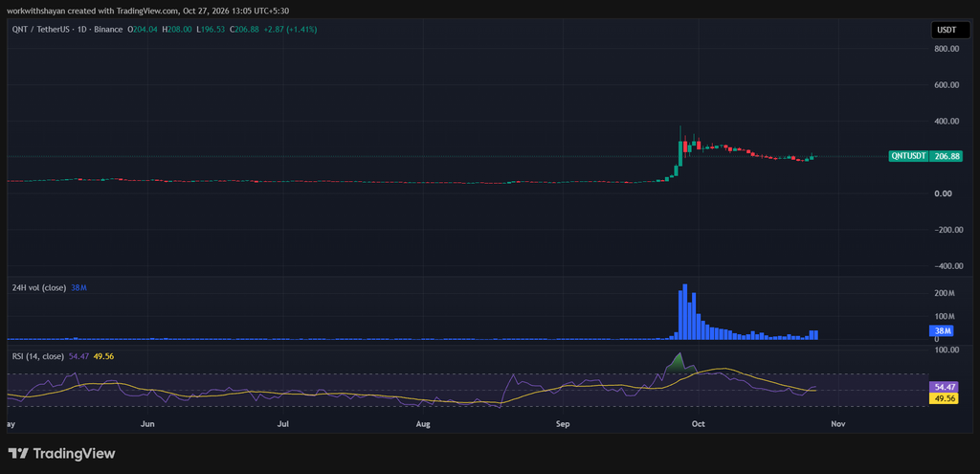Viewport: 980px width, 474px height.
Task: Click the QNT / TetherUS symbol title
Action: [x=68, y=29]
